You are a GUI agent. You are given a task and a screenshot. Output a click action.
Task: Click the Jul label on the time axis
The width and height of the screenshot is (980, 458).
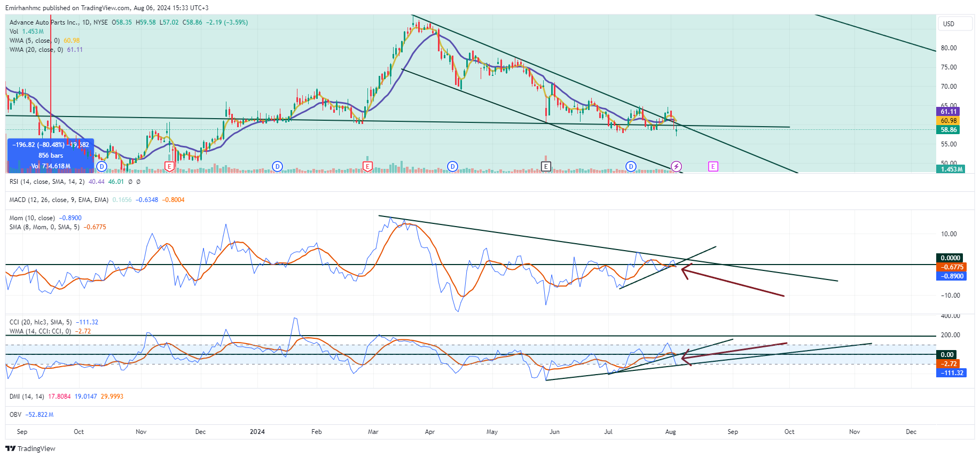[x=608, y=432]
